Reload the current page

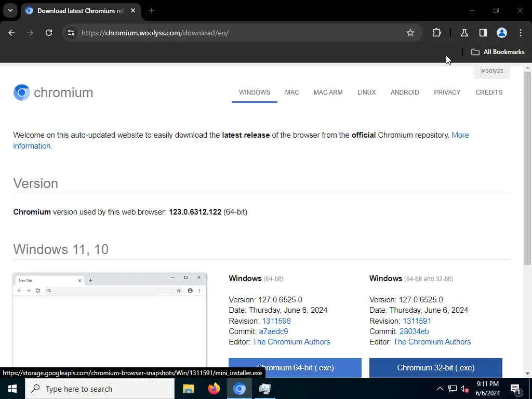click(49, 33)
